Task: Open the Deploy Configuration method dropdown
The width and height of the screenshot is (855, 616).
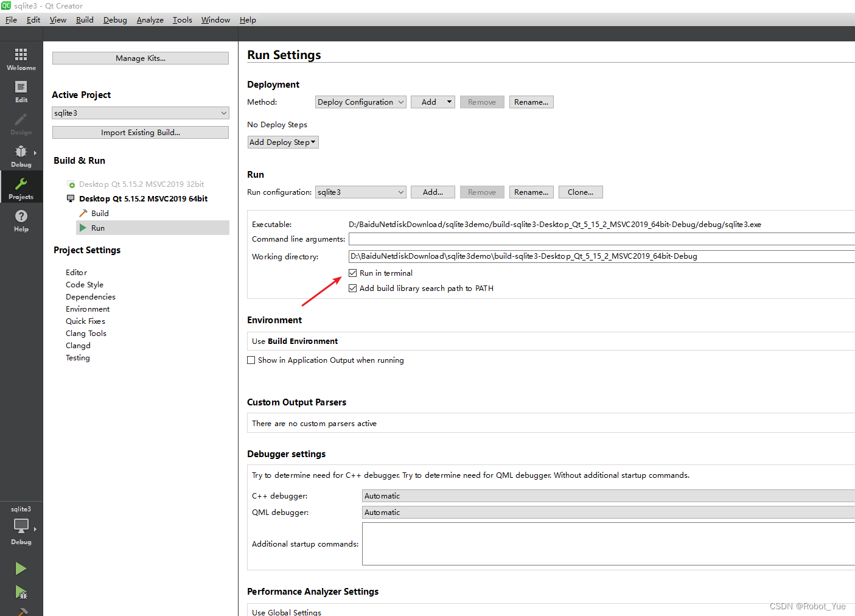Action: coord(361,102)
